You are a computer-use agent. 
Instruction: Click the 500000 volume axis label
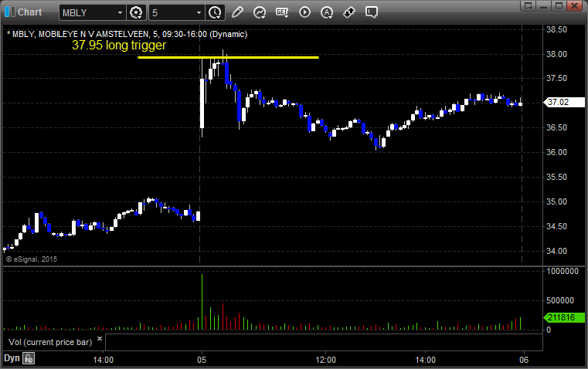pyautogui.click(x=560, y=300)
